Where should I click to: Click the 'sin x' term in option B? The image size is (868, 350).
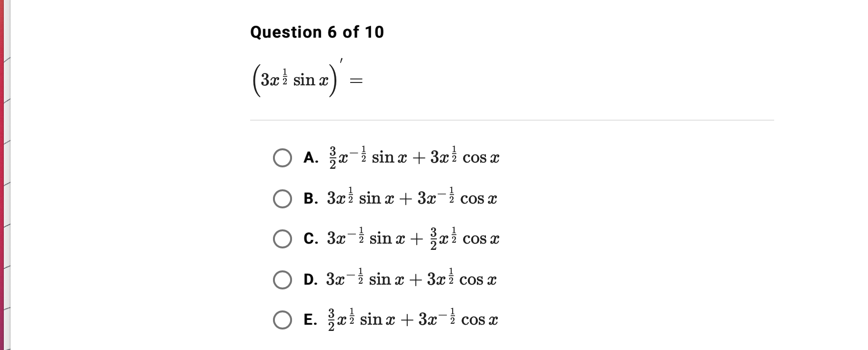click(x=376, y=199)
